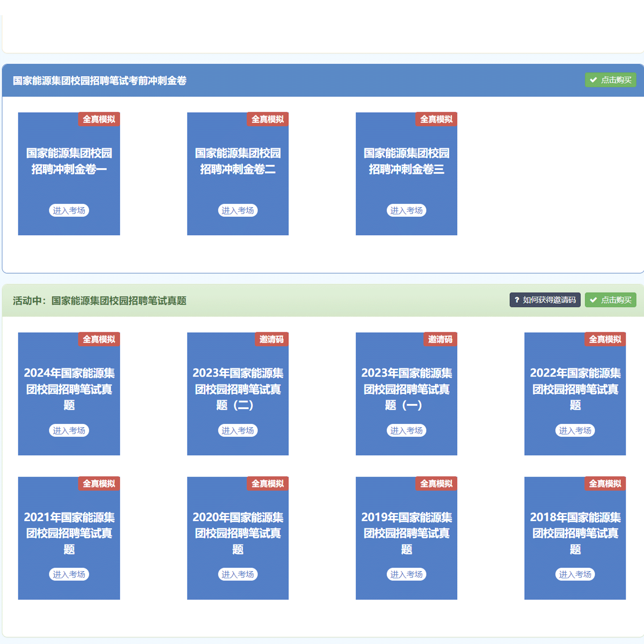Select the 2023年 笔试真题（一） card title

pyautogui.click(x=407, y=389)
